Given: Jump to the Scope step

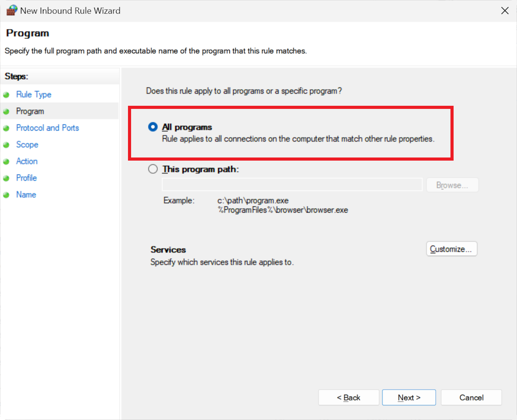Looking at the screenshot, I should pyautogui.click(x=27, y=145).
